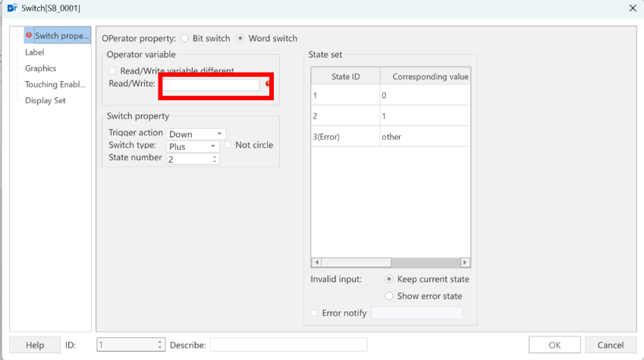Click the Help button
644x360 pixels.
(35, 345)
